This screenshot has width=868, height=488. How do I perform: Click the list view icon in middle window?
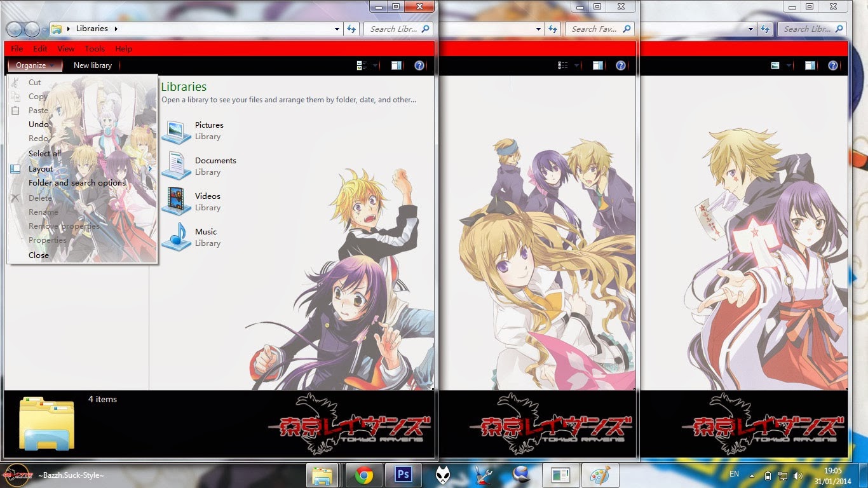[563, 65]
